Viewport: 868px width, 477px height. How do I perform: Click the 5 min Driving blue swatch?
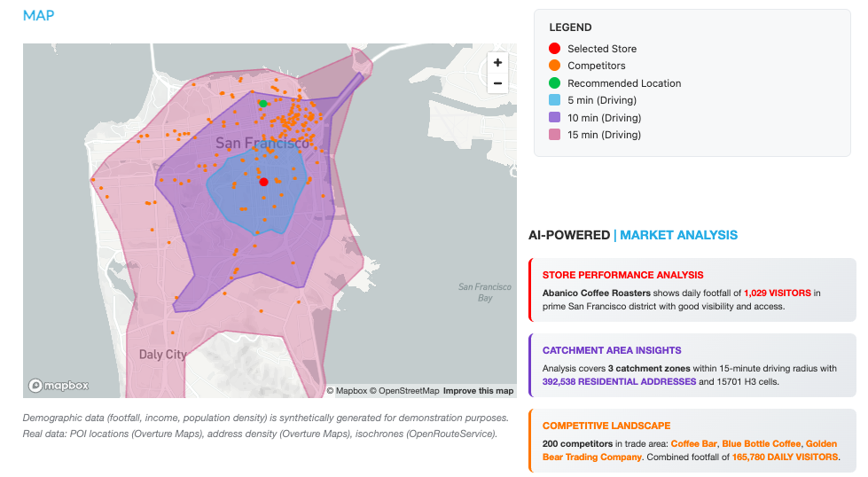tap(554, 100)
